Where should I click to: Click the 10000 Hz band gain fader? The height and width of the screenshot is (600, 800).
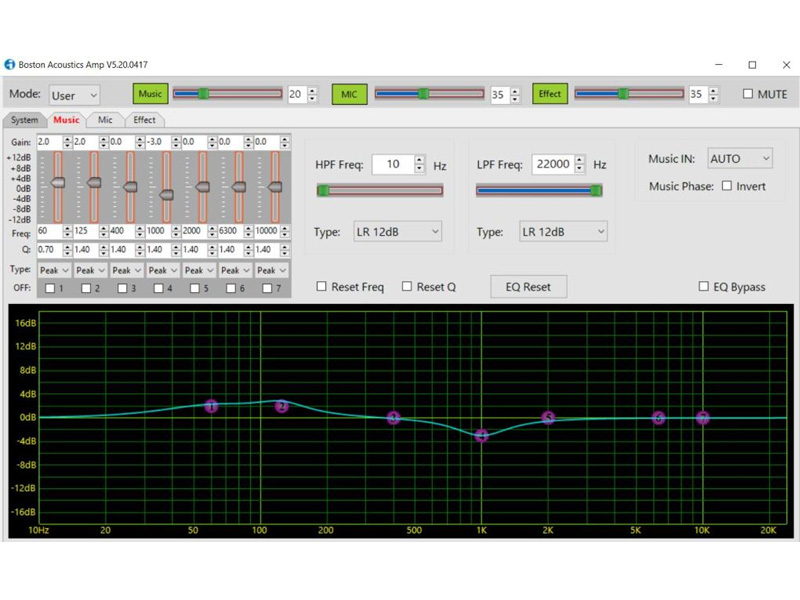tap(275, 187)
